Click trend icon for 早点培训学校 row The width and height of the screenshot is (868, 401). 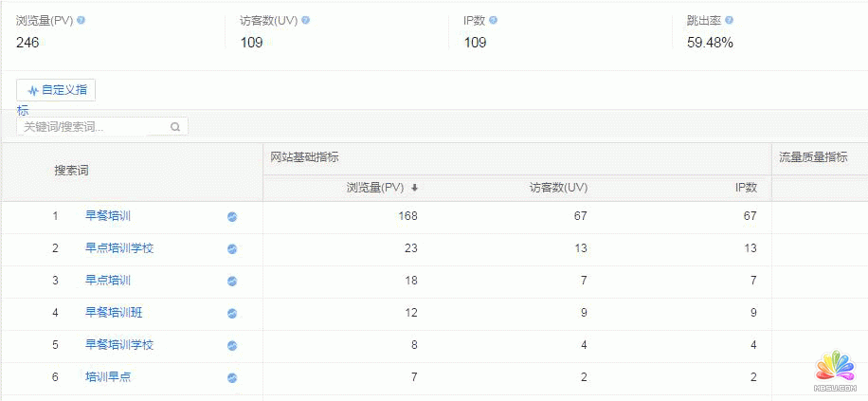232,249
